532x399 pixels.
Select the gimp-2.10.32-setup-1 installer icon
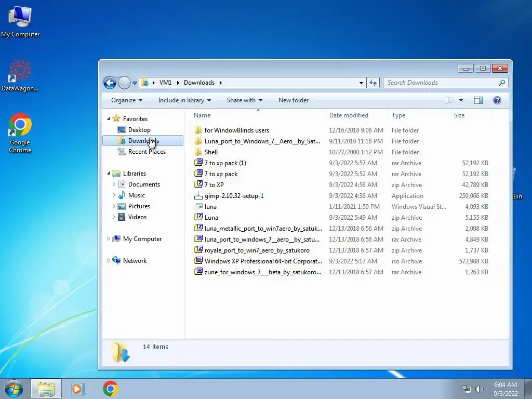(x=198, y=196)
